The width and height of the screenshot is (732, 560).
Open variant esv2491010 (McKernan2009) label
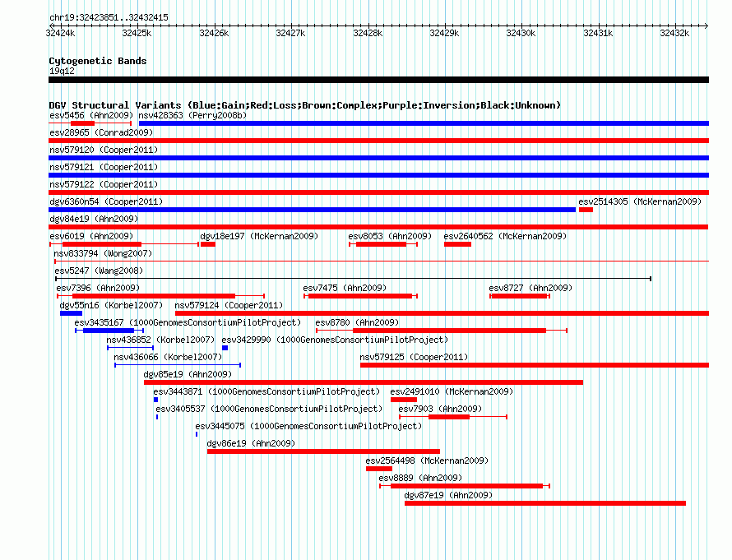coord(452,391)
